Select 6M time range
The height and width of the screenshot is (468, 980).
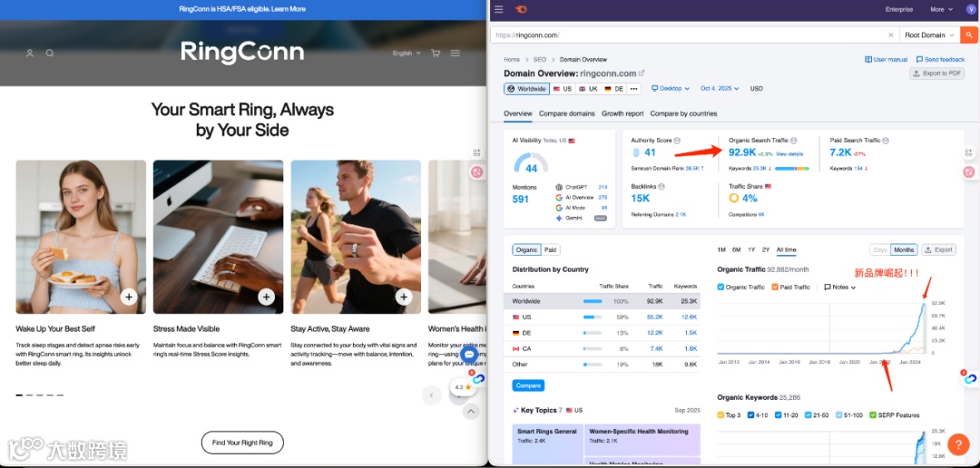click(x=736, y=250)
